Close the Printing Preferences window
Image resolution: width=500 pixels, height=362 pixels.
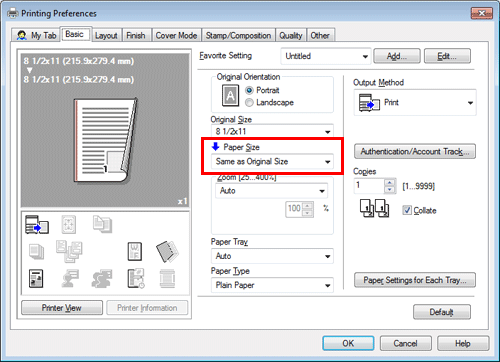pos(482,13)
